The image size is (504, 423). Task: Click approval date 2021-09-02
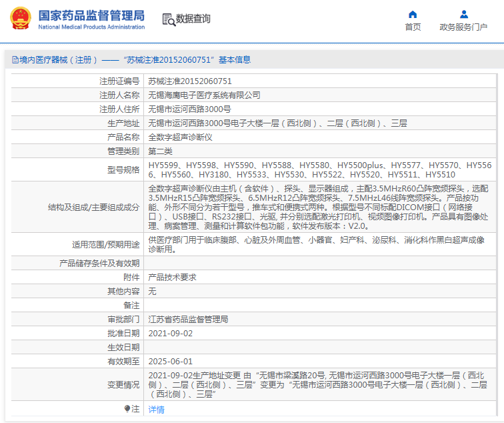[x=171, y=333]
